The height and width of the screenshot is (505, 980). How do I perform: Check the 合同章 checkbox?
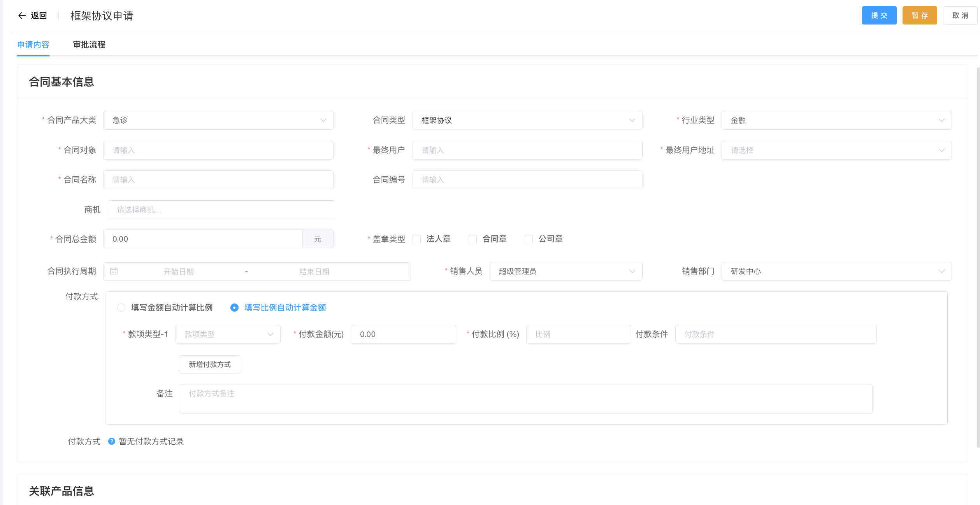[x=472, y=239]
